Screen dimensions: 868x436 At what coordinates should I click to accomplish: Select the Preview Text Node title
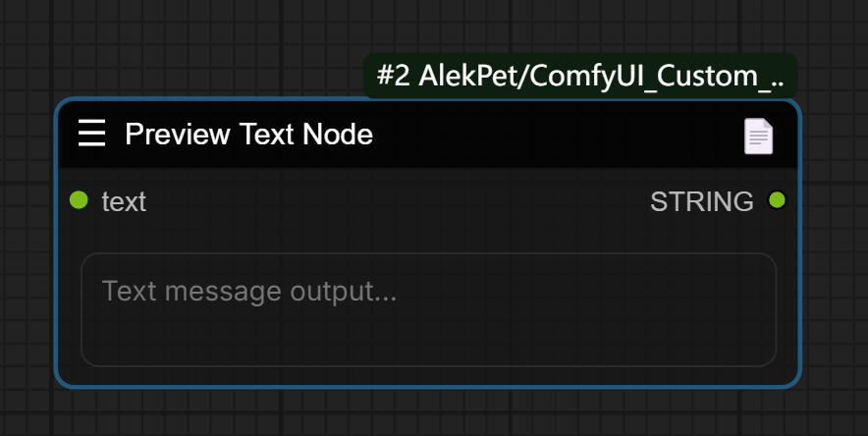pyautogui.click(x=248, y=134)
